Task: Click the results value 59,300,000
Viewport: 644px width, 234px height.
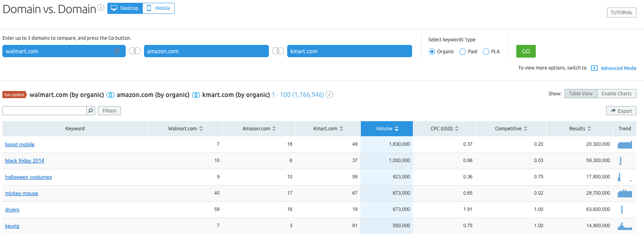Action: pos(598,161)
